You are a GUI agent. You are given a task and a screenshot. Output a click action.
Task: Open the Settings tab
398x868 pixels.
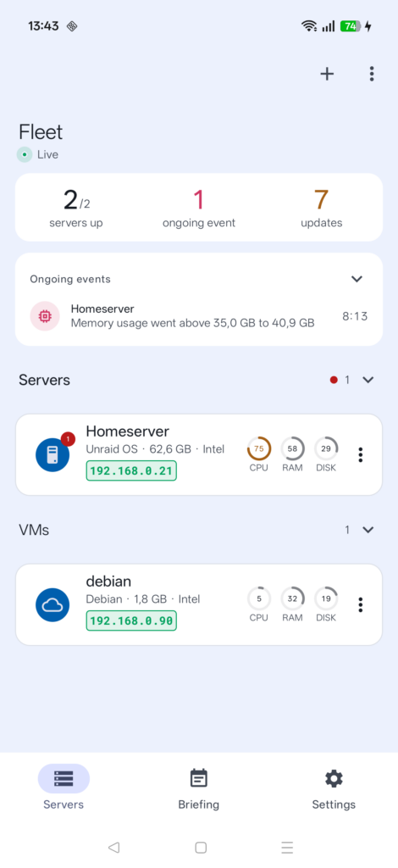click(334, 787)
